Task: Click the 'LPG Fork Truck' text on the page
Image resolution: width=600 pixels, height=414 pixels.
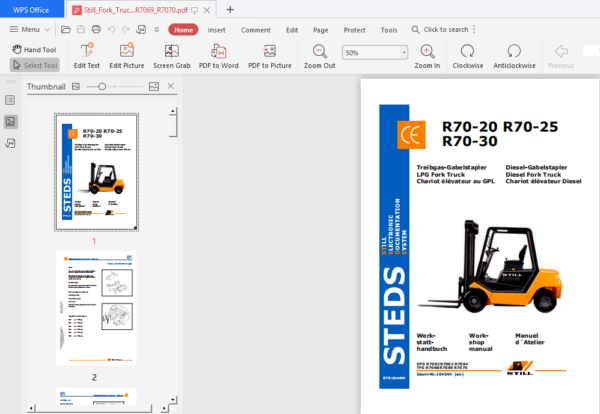Action: click(440, 174)
